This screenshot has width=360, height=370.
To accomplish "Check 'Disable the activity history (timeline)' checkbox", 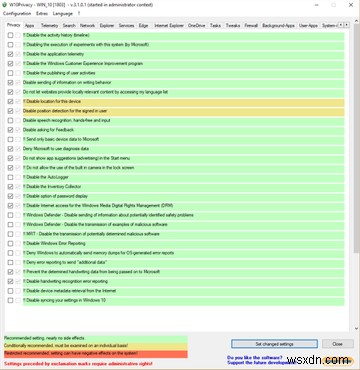I will pos(11,35).
